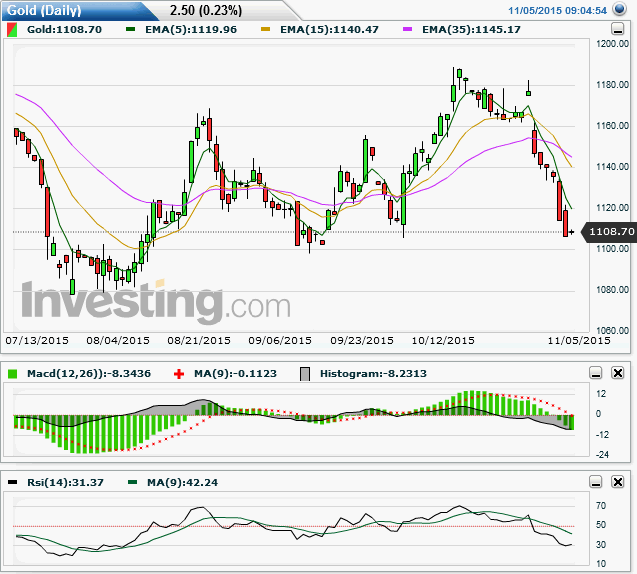This screenshot has width=637, height=574.
Task: Click the 07/13/2015 date axis label
Action: point(37,340)
